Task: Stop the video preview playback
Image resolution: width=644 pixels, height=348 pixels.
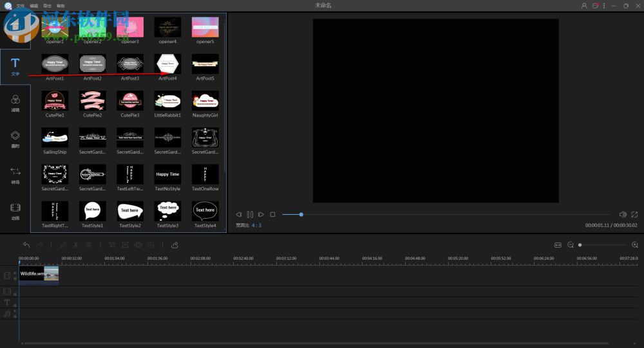Action: tap(272, 214)
